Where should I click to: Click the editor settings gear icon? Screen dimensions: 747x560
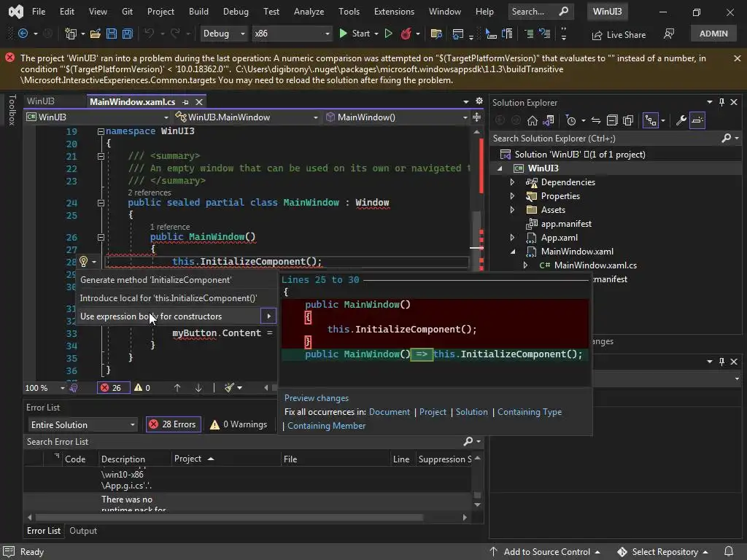point(479,101)
